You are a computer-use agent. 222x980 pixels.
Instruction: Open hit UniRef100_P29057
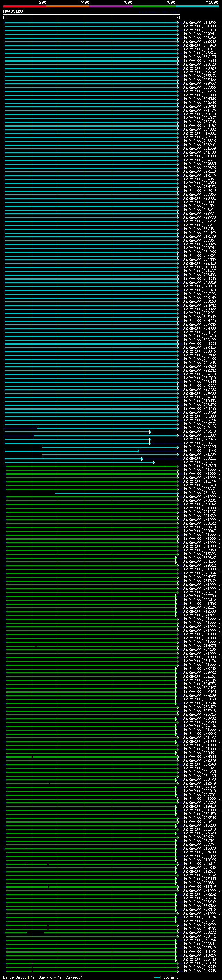199,84
